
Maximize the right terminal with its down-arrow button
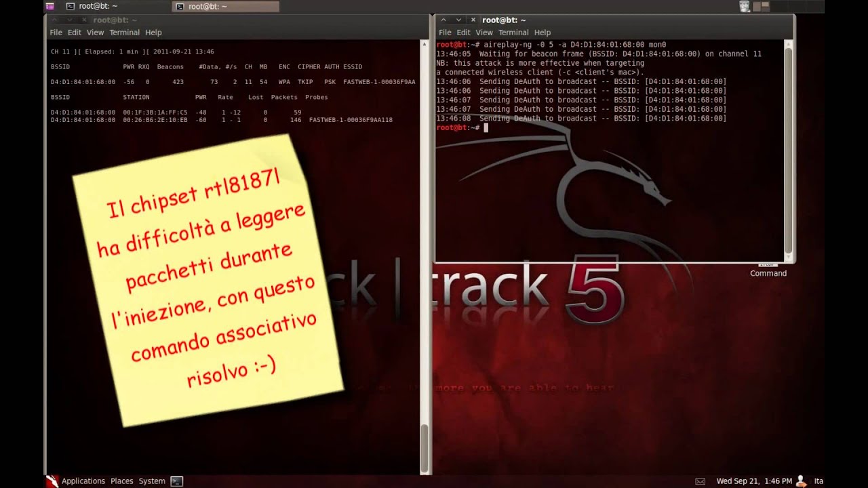(459, 20)
